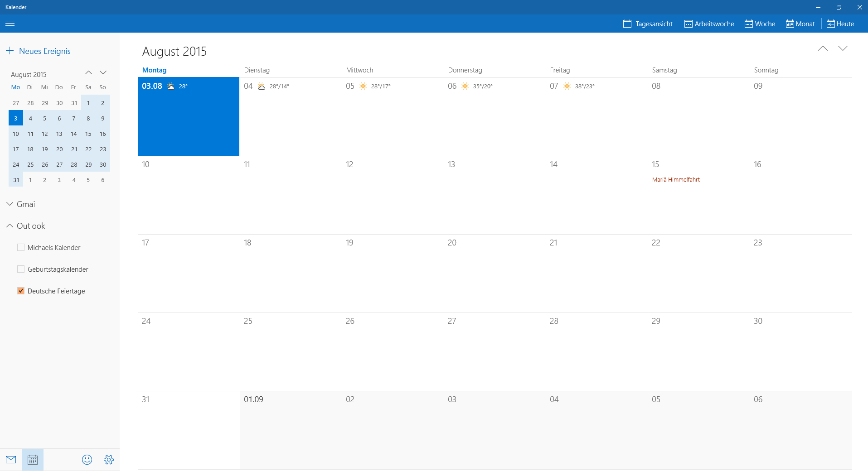Jump to today with Heute button
The width and height of the screenshot is (868, 471).
pos(840,24)
